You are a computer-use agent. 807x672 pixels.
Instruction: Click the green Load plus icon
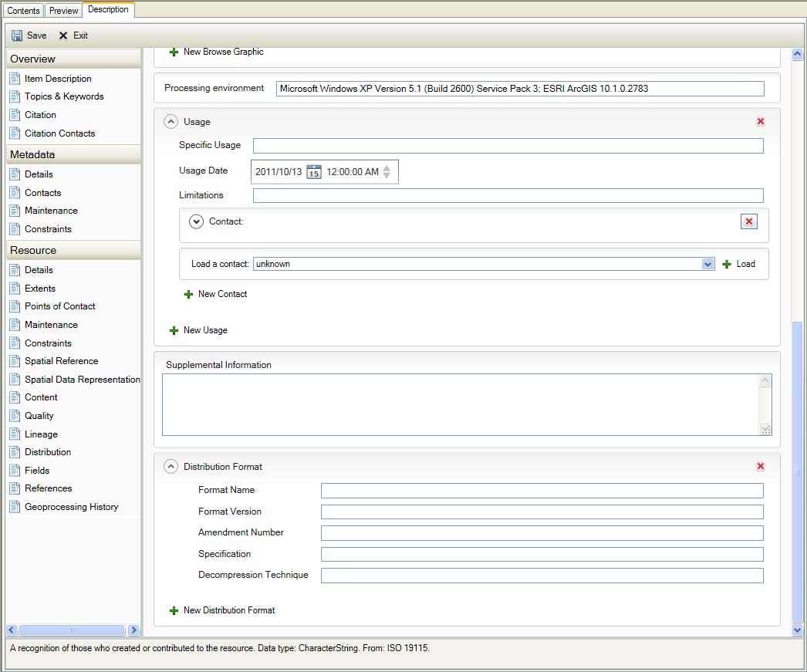[x=726, y=264]
